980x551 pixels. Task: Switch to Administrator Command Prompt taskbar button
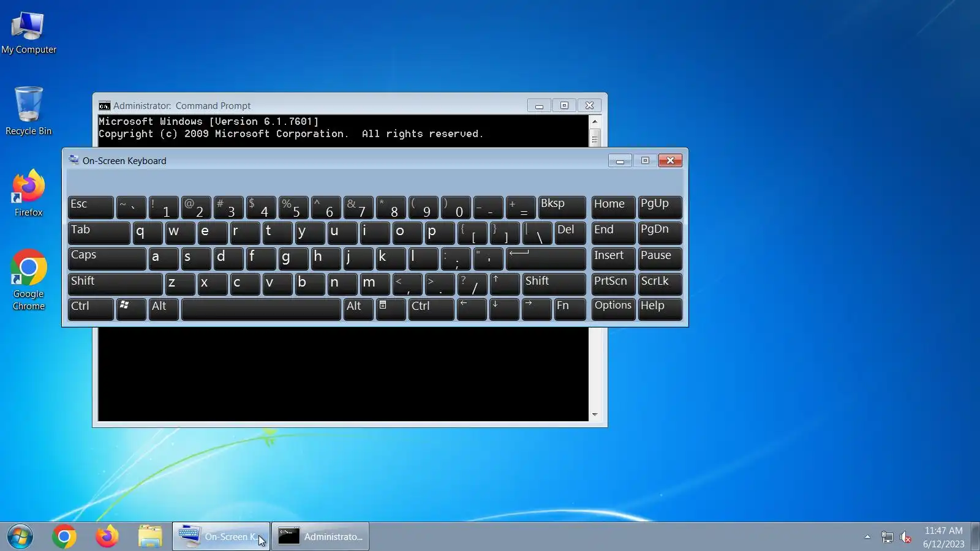click(320, 537)
